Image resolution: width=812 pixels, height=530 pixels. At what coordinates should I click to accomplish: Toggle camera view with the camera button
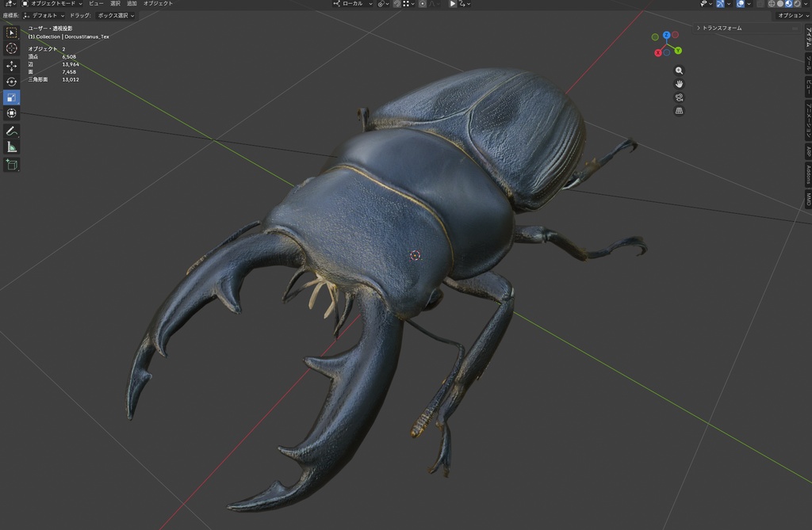point(679,97)
